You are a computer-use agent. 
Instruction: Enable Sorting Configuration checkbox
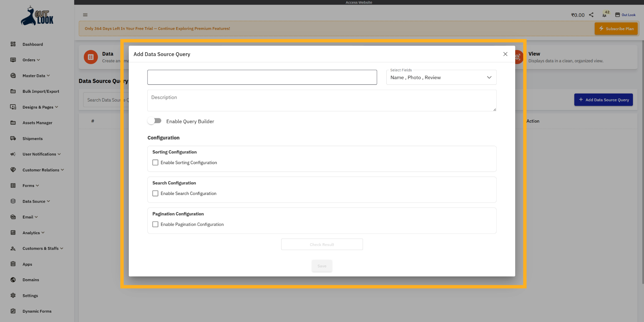(155, 162)
